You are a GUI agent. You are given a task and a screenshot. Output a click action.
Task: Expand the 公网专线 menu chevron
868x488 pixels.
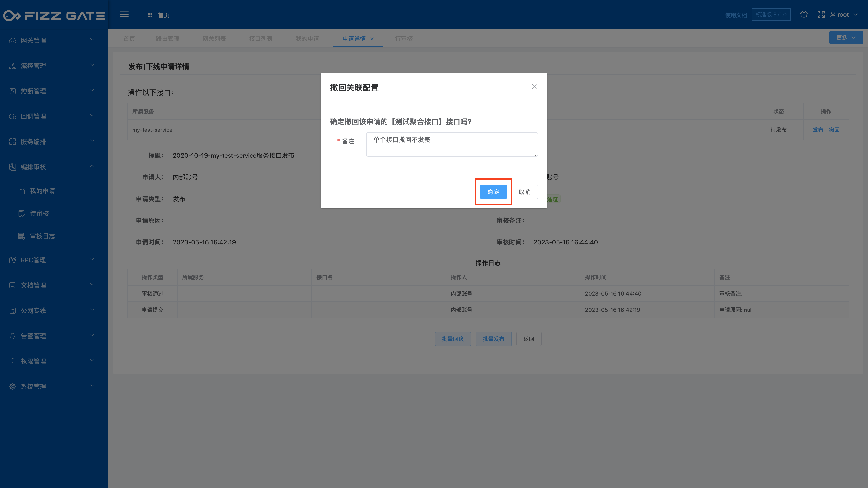pyautogui.click(x=92, y=310)
